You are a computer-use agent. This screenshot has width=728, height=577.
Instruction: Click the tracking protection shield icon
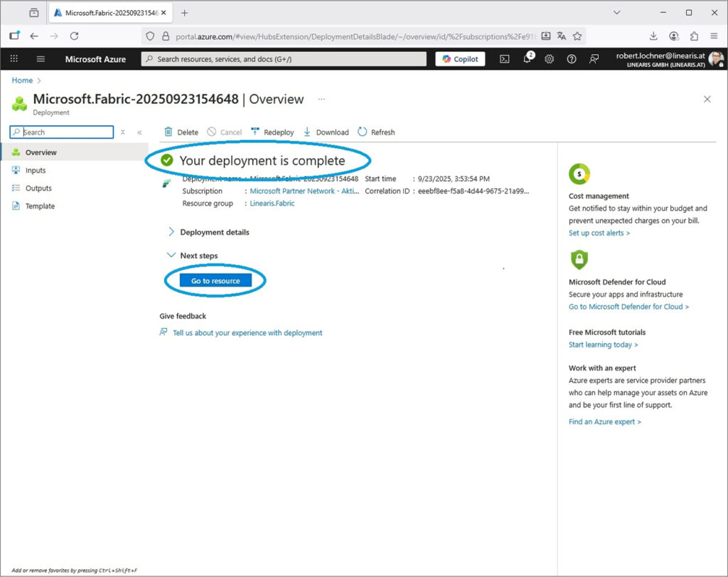click(150, 36)
